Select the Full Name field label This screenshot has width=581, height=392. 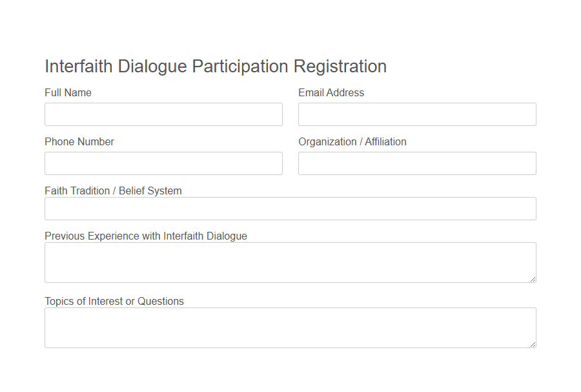pyautogui.click(x=68, y=92)
